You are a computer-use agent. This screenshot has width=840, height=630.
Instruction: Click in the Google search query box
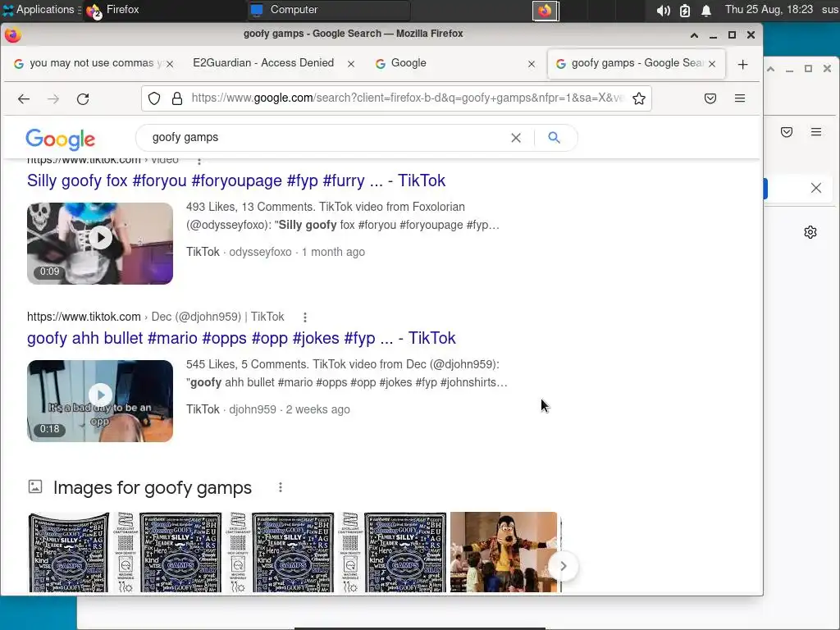(326, 138)
